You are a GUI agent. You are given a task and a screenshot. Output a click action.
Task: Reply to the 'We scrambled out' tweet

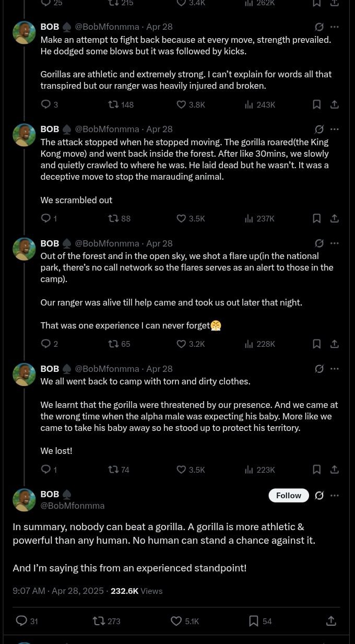pyautogui.click(x=46, y=218)
